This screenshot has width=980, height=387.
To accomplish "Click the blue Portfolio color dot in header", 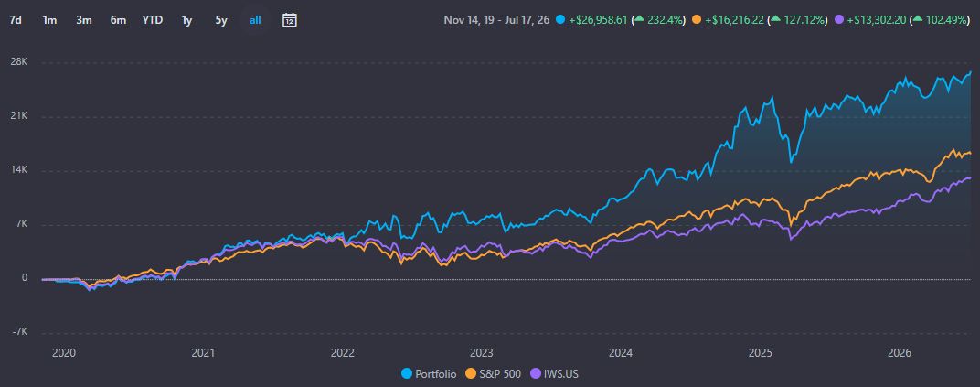I will click(x=560, y=20).
